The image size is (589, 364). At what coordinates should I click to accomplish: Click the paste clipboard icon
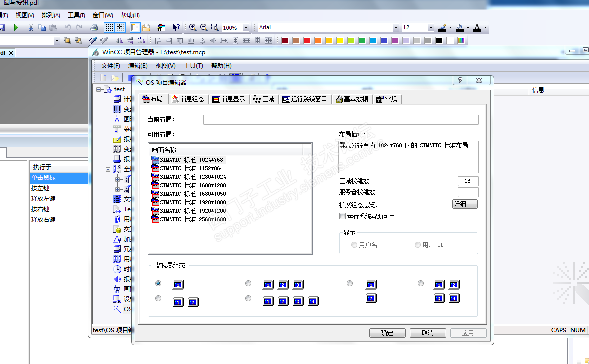pos(53,28)
